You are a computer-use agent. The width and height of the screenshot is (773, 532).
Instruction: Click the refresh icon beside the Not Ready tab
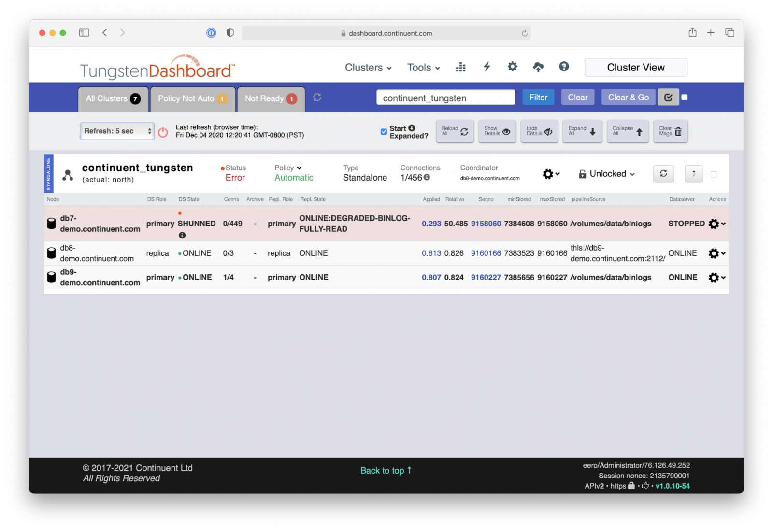click(317, 98)
